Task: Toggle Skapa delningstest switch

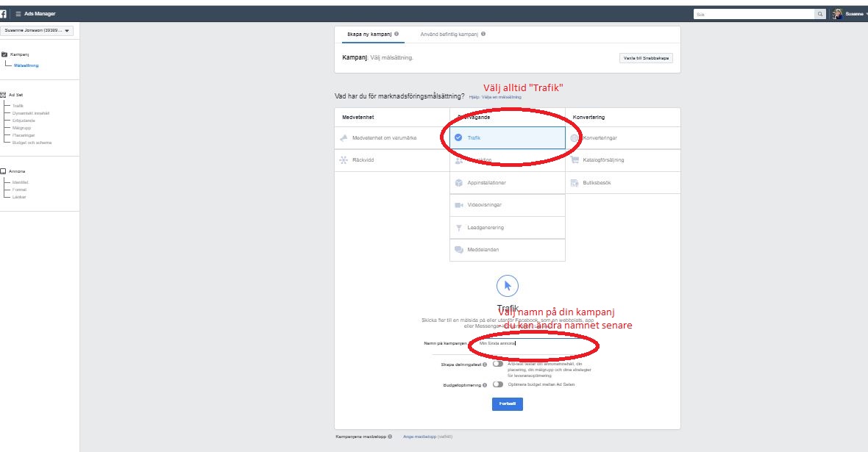Action: [x=498, y=364]
